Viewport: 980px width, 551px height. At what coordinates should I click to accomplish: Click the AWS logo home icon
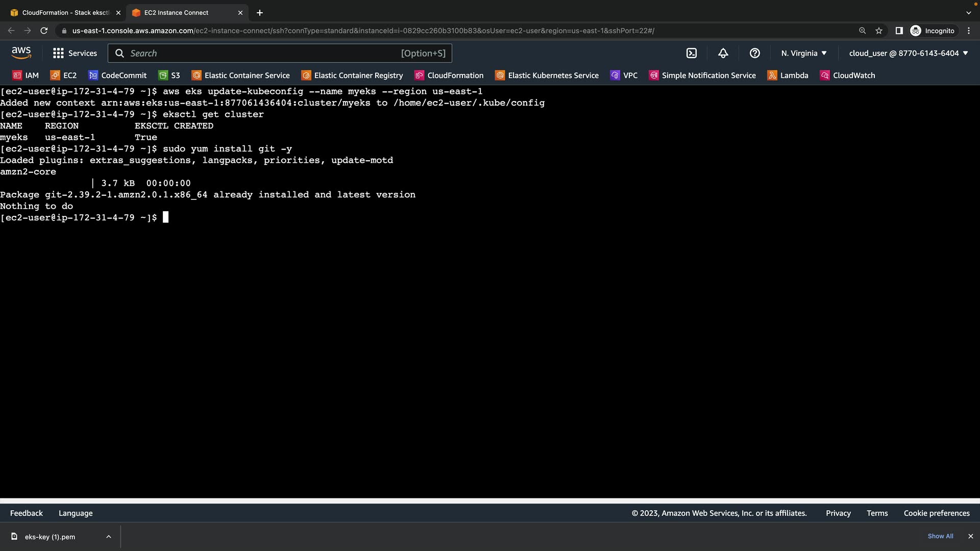(21, 53)
